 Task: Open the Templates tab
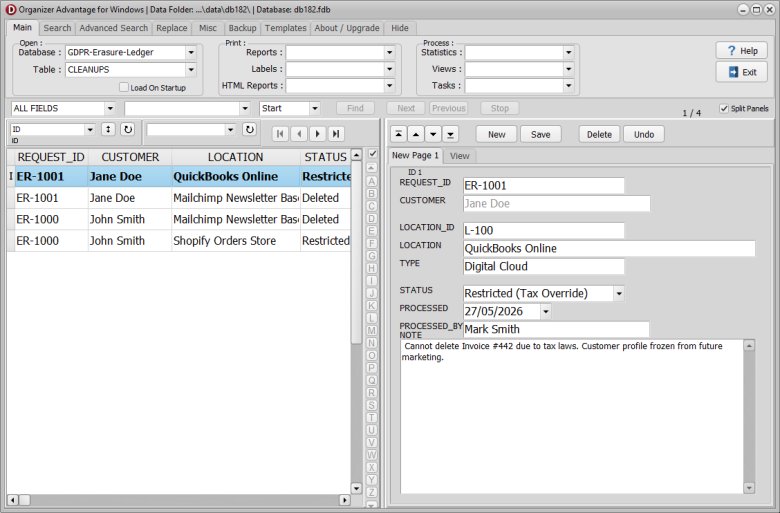click(286, 28)
